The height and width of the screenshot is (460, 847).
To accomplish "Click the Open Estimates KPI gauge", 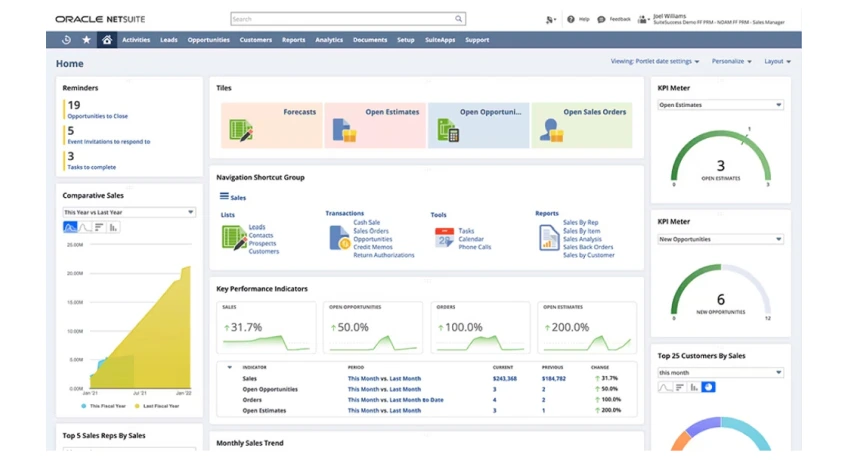I will (x=721, y=157).
